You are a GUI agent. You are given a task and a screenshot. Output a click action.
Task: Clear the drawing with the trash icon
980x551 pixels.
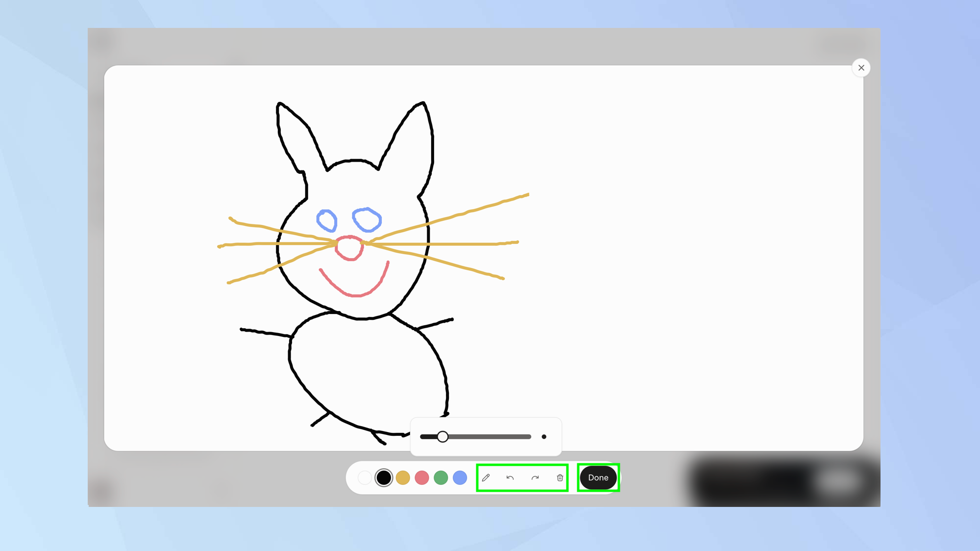[559, 478]
